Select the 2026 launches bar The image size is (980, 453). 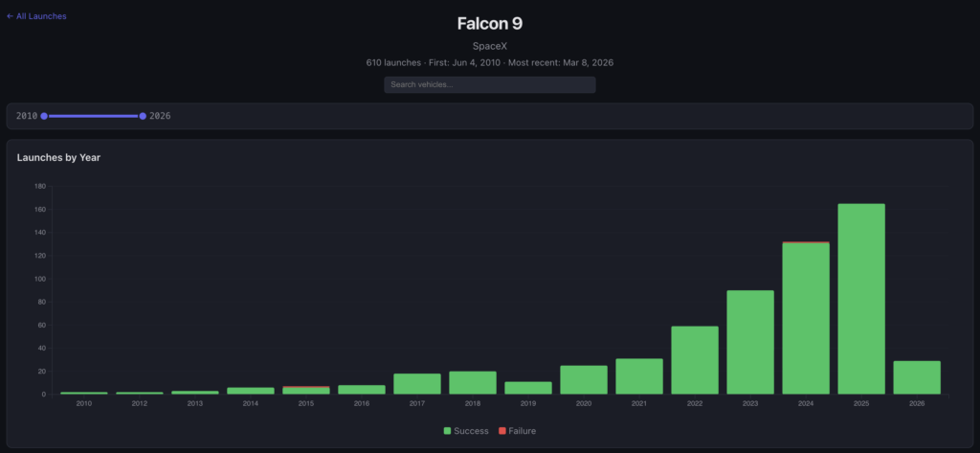pyautogui.click(x=917, y=377)
